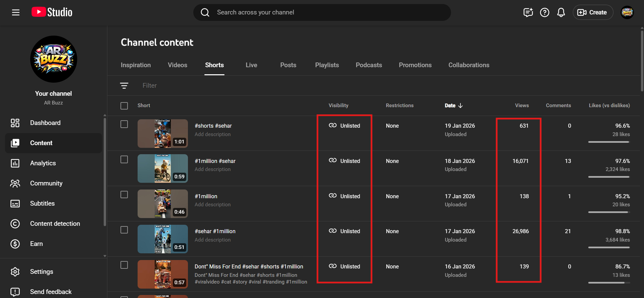Go to Content detection in sidebar
The image size is (644, 298).
pos(55,224)
